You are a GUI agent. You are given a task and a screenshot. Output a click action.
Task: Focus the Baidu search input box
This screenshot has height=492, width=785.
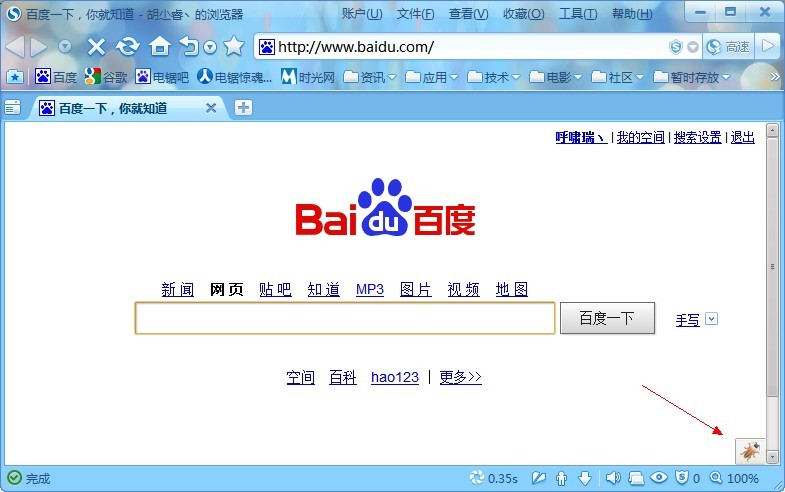tap(345, 319)
